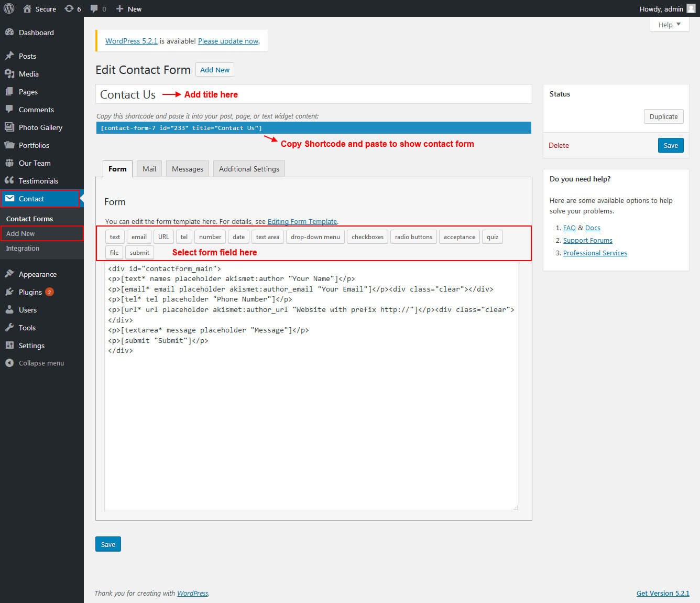This screenshot has width=700, height=603.
Task: Click Add New beside Edit Contact Form
Action: (215, 70)
